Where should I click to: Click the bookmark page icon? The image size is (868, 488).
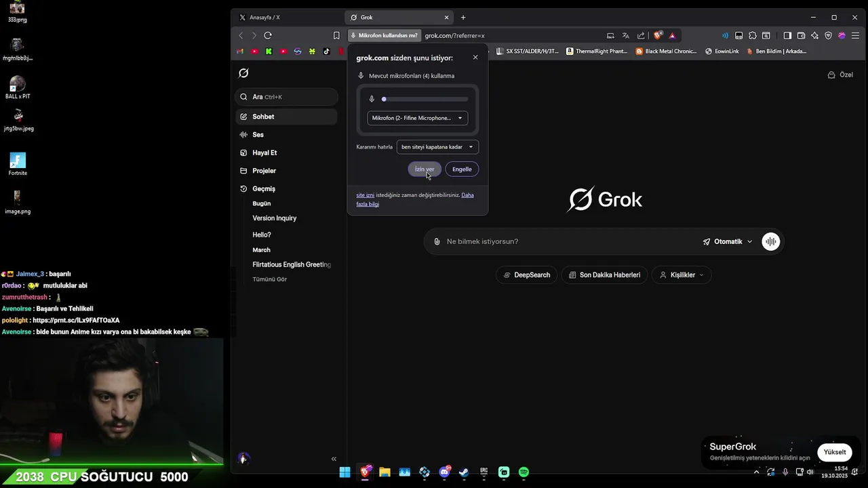(x=336, y=35)
